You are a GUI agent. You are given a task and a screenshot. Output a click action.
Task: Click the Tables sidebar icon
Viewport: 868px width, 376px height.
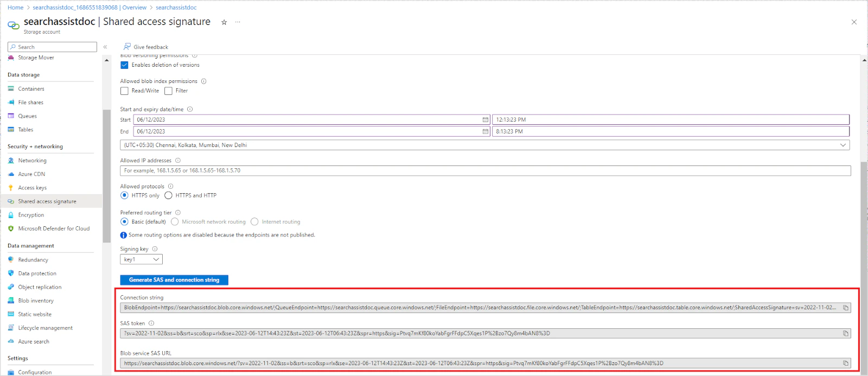click(x=11, y=129)
